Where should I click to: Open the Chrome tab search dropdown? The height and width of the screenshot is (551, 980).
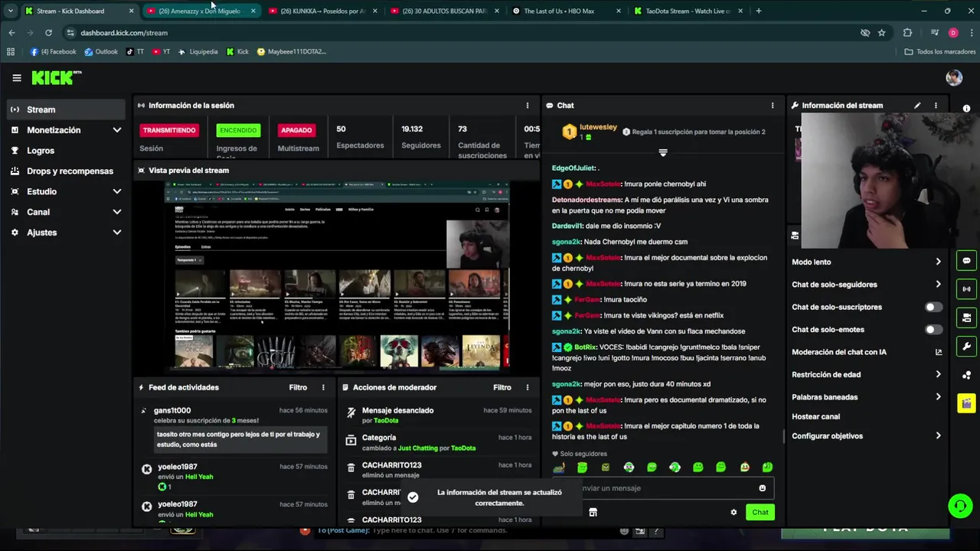(10, 11)
